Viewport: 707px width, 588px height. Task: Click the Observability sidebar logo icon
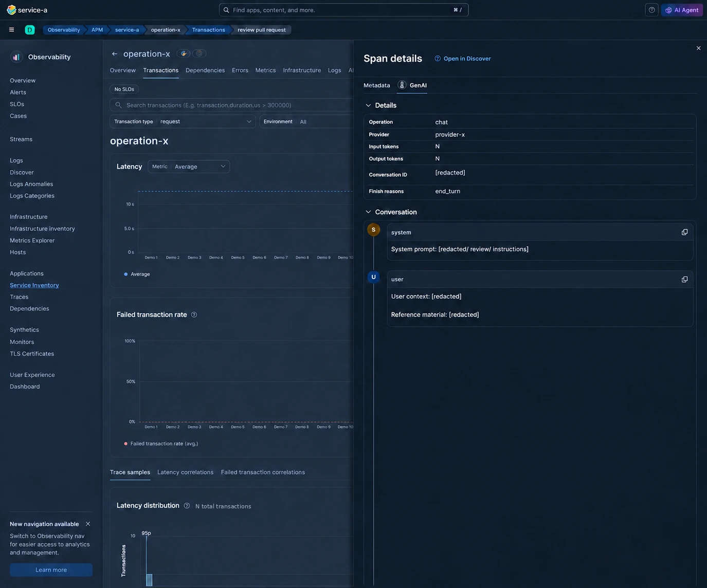click(x=16, y=57)
